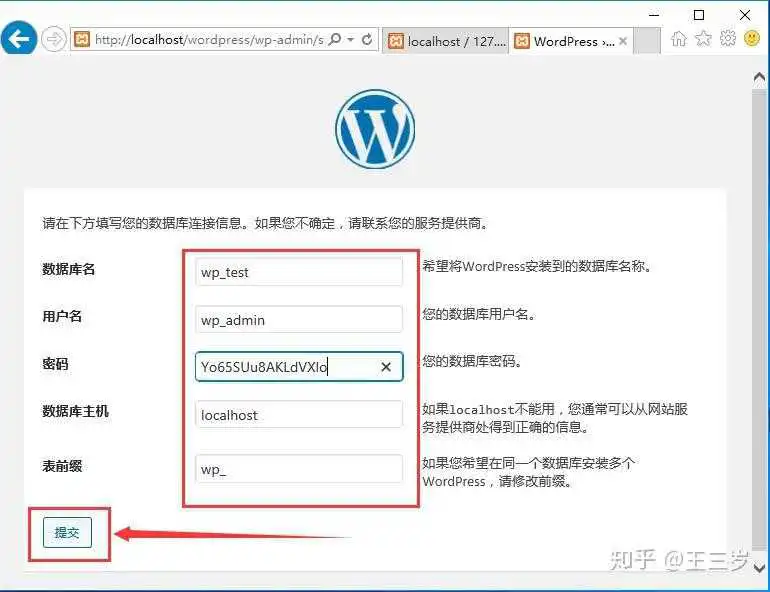Image resolution: width=770 pixels, height=592 pixels.
Task: Maximize the browser window
Action: point(699,15)
